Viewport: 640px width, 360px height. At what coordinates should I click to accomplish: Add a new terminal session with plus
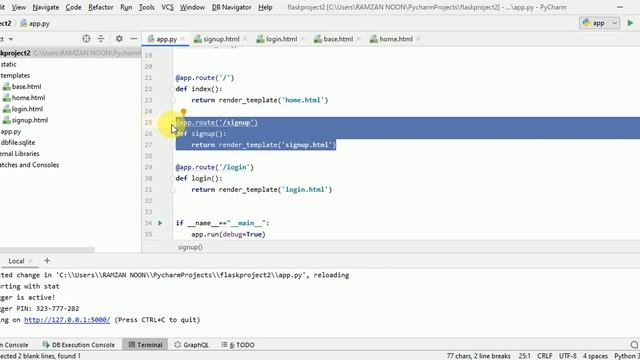point(47,261)
